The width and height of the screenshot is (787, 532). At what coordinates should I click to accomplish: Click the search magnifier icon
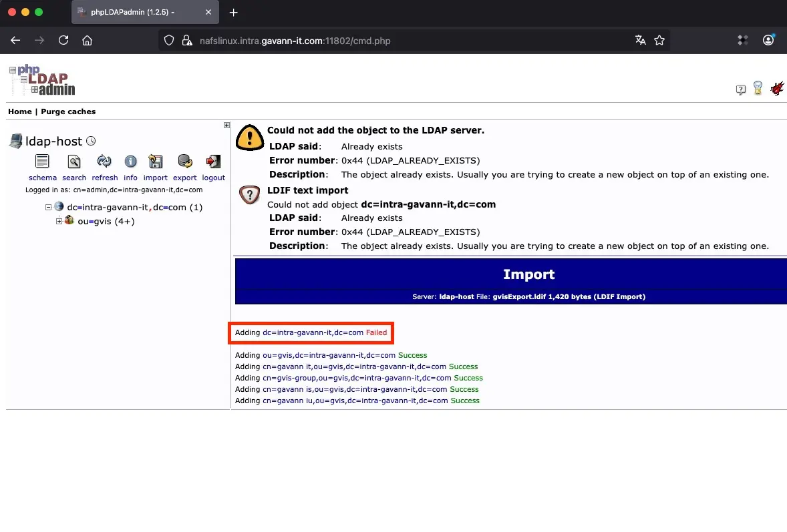(74, 162)
